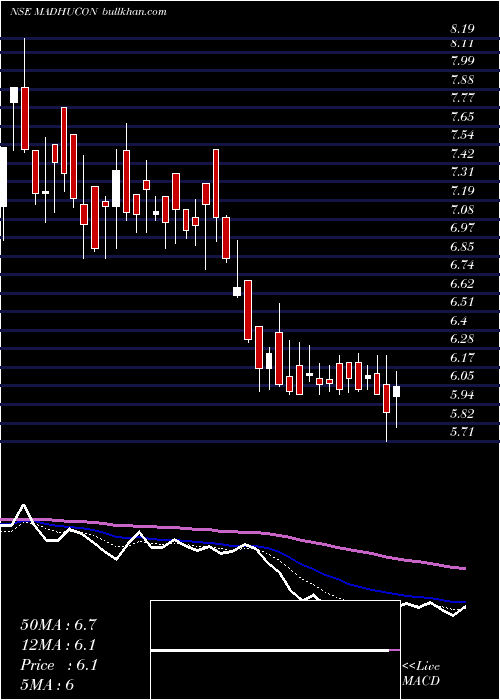Click the 6.62 price axis label

click(x=462, y=284)
